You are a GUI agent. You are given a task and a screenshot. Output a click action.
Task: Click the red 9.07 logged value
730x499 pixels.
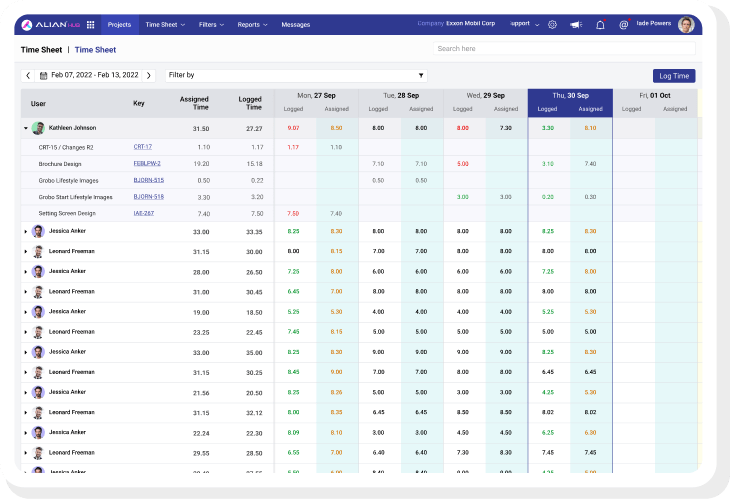point(293,128)
